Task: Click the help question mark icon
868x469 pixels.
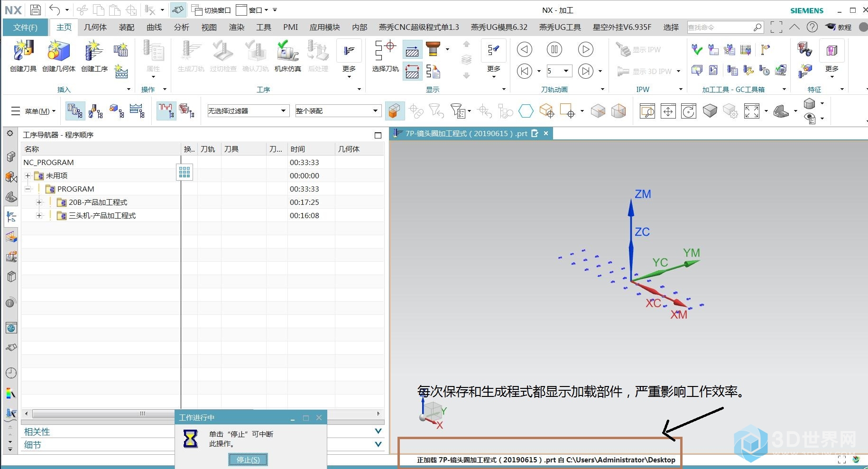Action: click(812, 27)
